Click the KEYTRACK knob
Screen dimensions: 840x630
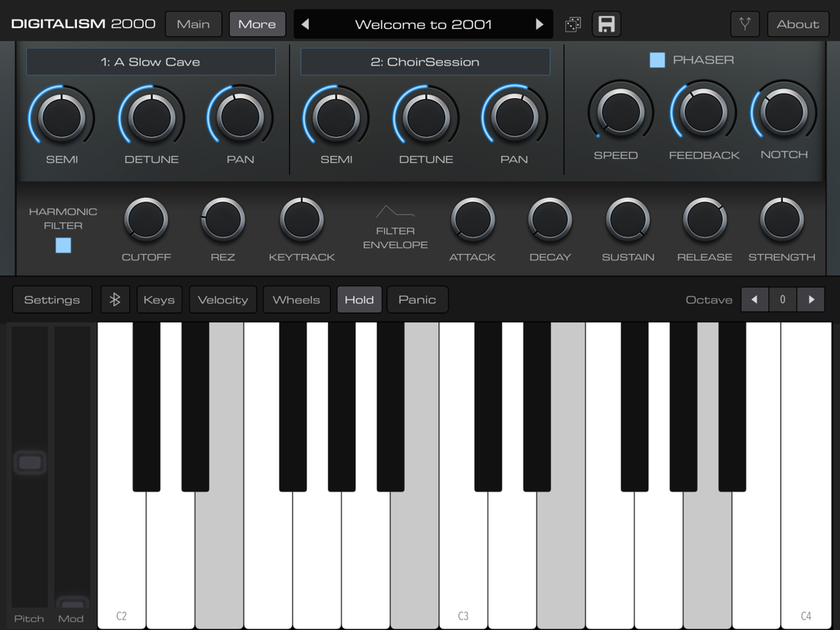301,220
